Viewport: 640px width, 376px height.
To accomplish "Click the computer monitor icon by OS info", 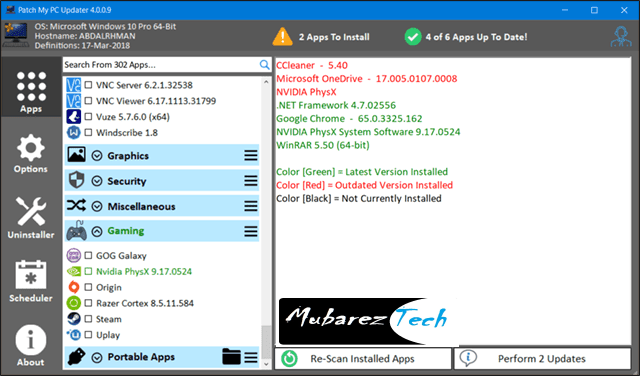I will (16, 35).
